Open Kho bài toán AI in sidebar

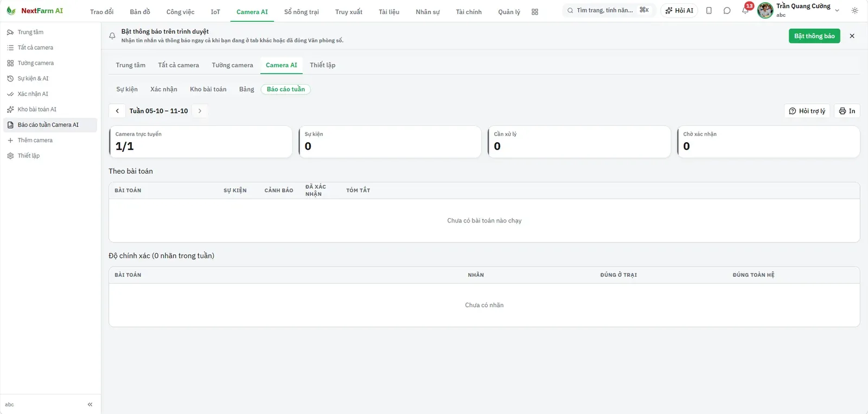pos(50,110)
